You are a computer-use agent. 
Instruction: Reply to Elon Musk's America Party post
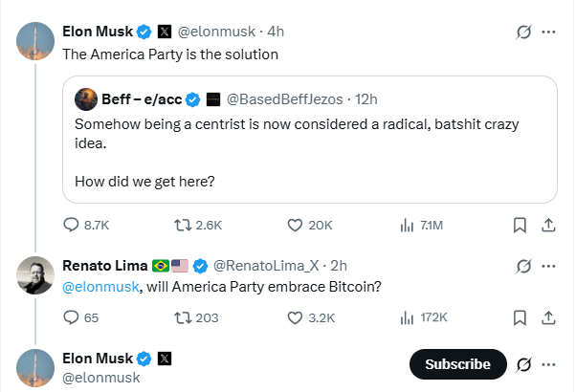(x=72, y=225)
